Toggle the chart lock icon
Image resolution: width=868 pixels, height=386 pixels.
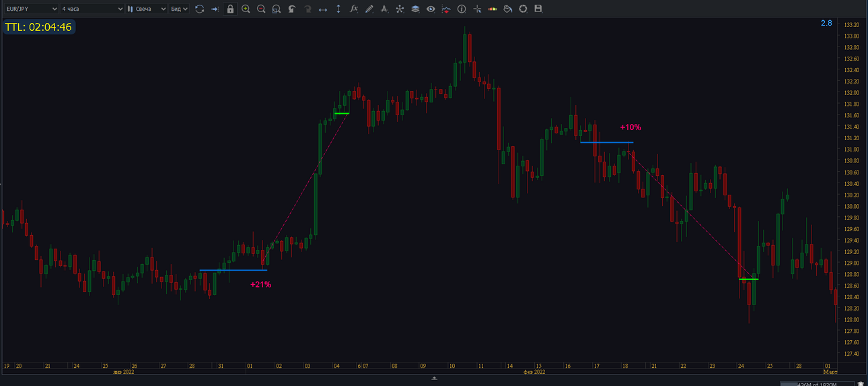tap(230, 9)
